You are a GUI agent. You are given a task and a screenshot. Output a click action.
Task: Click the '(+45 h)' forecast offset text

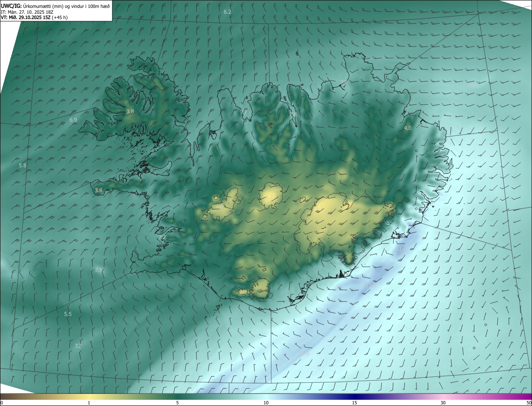click(59, 17)
